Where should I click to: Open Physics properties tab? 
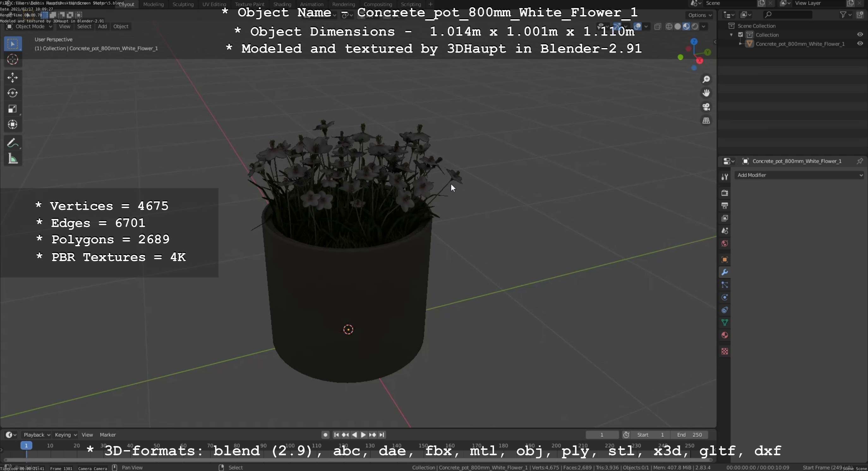[725, 298]
